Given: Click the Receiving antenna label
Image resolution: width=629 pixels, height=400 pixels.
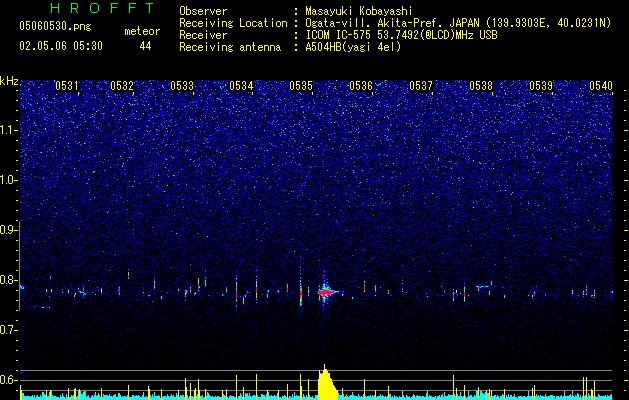Looking at the screenshot, I should pos(230,47).
